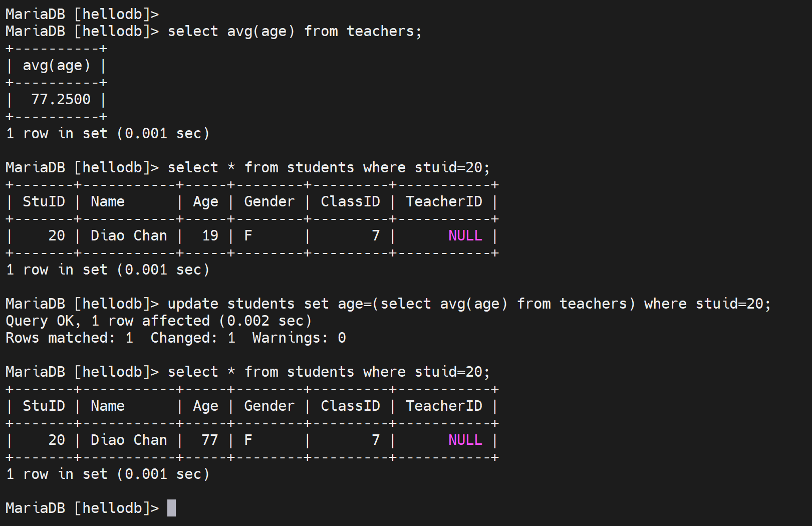Click the 'Rows matched: 1' status text
The width and height of the screenshot is (812, 526).
tap(69, 338)
